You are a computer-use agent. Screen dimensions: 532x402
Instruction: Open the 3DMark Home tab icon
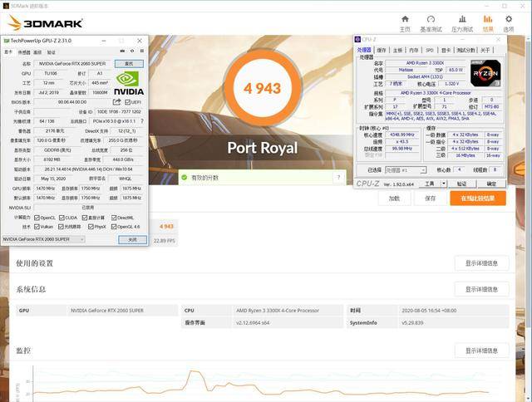pyautogui.click(x=405, y=19)
